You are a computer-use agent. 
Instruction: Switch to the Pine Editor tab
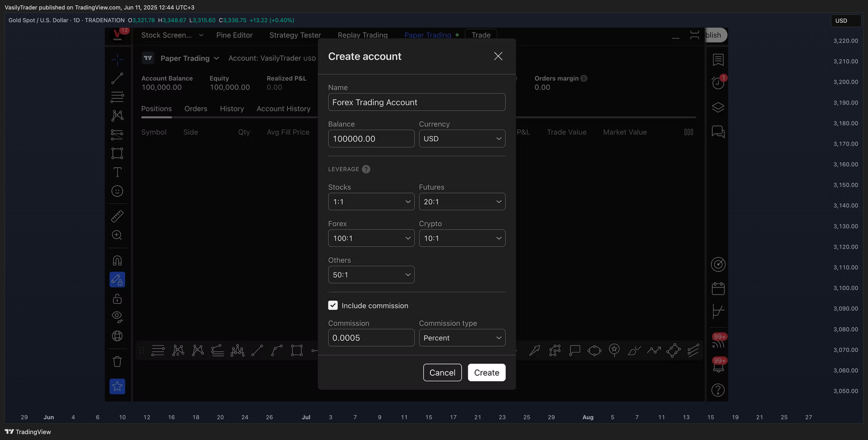(x=234, y=35)
